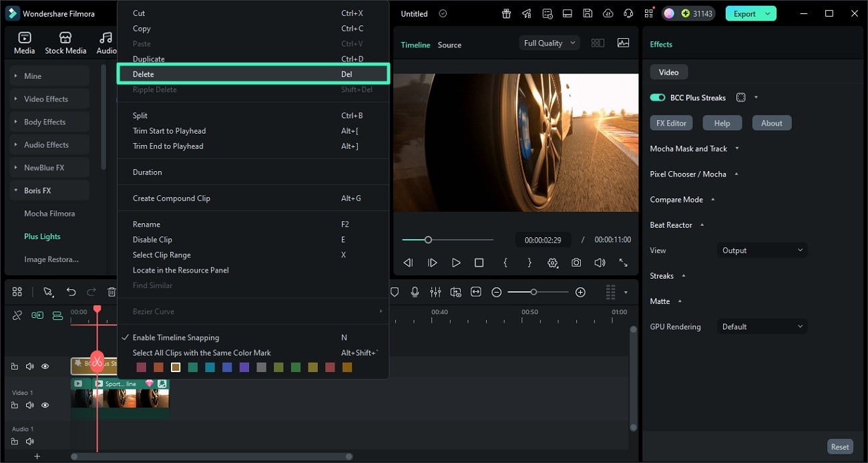Hide the Video 1 track
Image resolution: width=868 pixels, height=463 pixels.
pos(45,405)
